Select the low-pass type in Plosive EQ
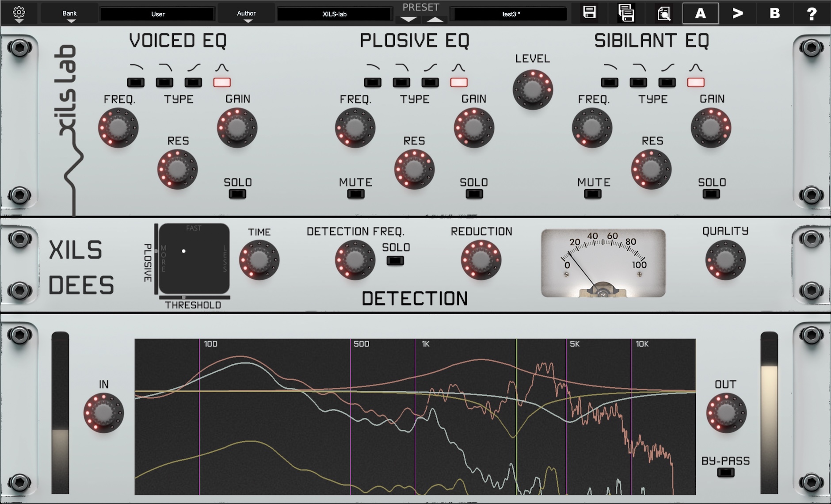831x504 pixels. (401, 82)
